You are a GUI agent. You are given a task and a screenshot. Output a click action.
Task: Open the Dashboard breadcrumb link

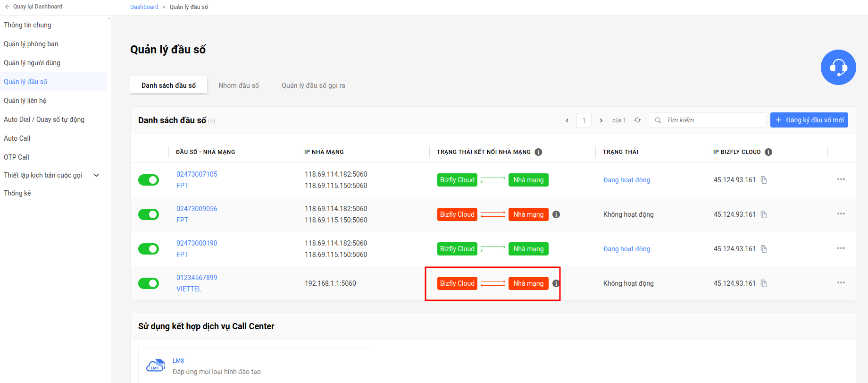pyautogui.click(x=144, y=7)
